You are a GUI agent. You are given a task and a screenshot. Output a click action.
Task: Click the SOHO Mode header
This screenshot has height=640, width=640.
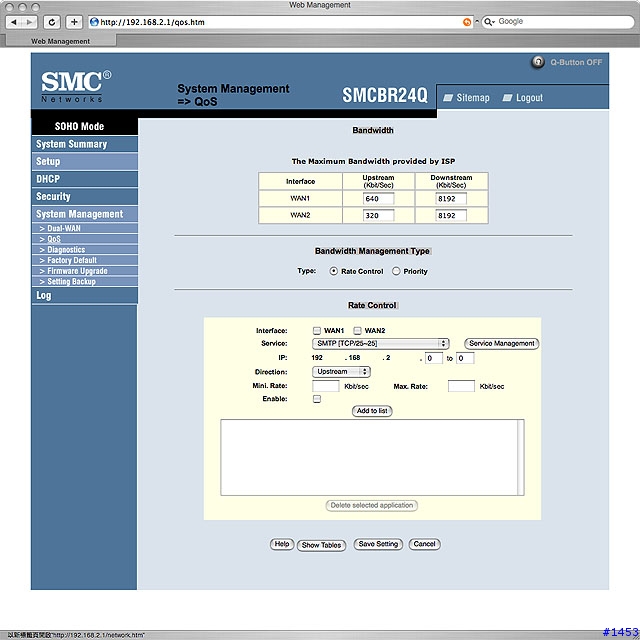click(80, 127)
